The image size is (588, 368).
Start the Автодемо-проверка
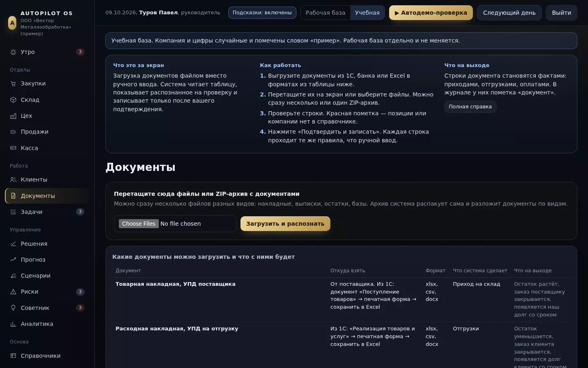pyautogui.click(x=431, y=13)
